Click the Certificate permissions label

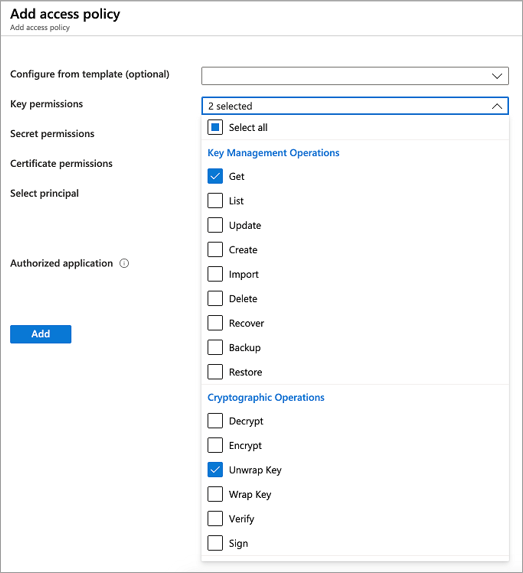point(61,163)
